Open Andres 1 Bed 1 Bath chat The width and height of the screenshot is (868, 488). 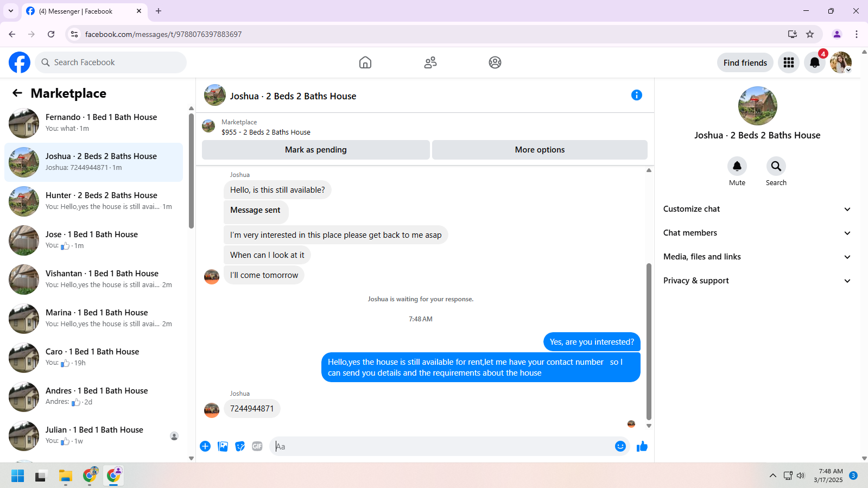pyautogui.click(x=93, y=397)
